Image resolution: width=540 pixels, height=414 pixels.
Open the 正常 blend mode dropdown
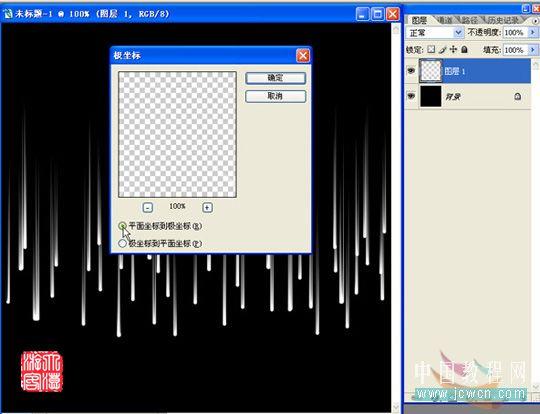pyautogui.click(x=435, y=33)
